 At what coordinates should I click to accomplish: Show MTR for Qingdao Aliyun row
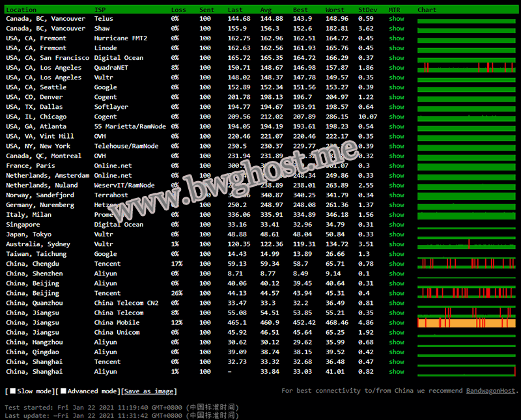pyautogui.click(x=397, y=352)
